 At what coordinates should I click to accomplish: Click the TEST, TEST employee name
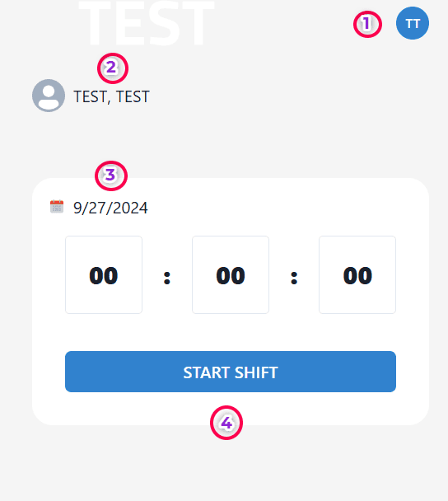tap(111, 96)
